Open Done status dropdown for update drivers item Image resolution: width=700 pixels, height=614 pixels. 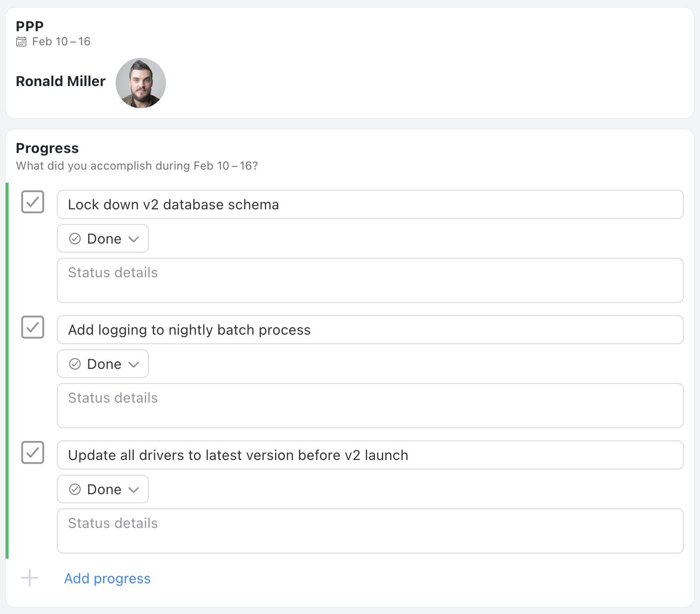coord(103,489)
